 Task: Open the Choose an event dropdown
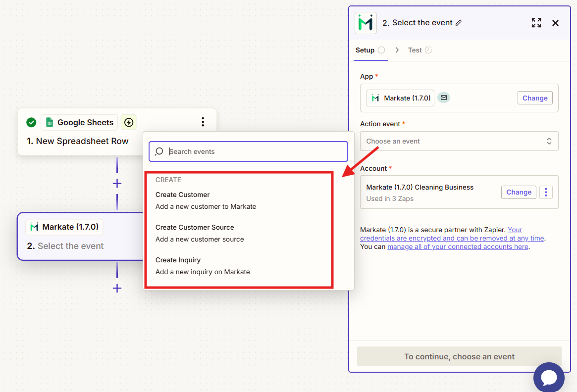459,141
